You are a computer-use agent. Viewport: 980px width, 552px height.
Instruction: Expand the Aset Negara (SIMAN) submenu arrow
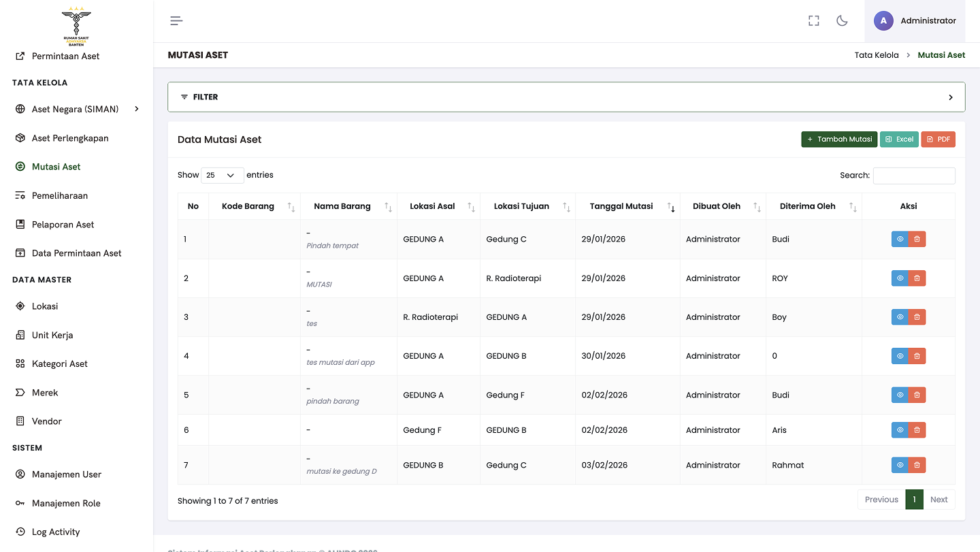coord(137,109)
